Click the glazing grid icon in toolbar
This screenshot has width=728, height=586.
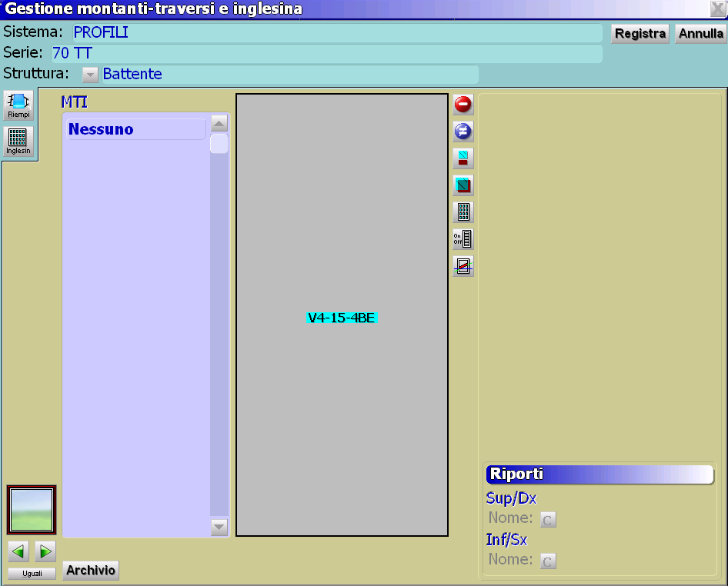(463, 212)
